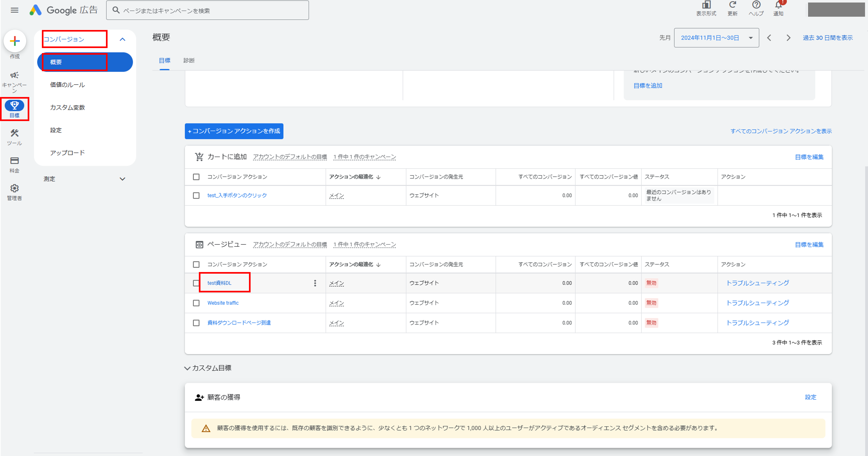Select 概要 in the side menu
This screenshot has width=868, height=456.
(85, 62)
